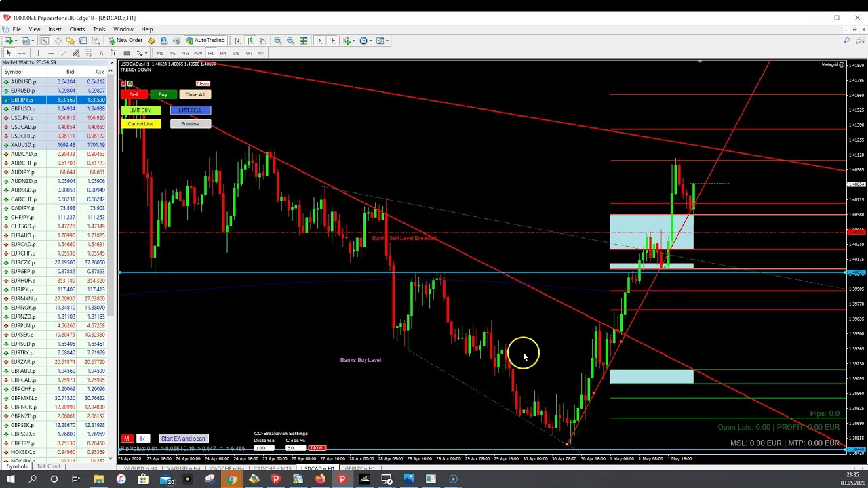Click the Preview button

tap(190, 124)
